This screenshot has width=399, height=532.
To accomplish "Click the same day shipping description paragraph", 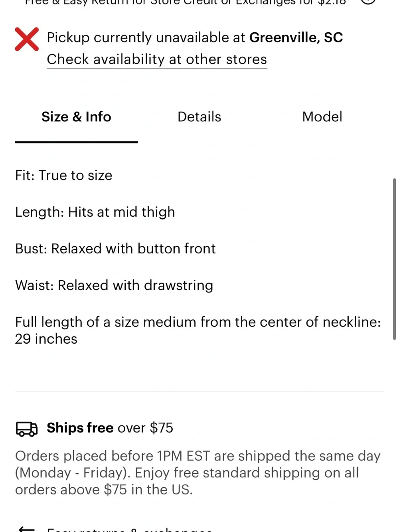I will click(x=198, y=473).
